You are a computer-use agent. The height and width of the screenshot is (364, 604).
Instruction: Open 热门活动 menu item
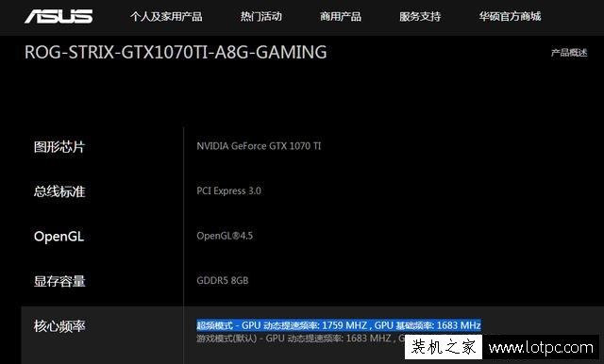(x=261, y=17)
